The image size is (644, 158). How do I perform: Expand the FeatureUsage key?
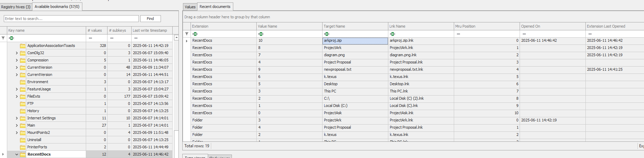coord(17,89)
